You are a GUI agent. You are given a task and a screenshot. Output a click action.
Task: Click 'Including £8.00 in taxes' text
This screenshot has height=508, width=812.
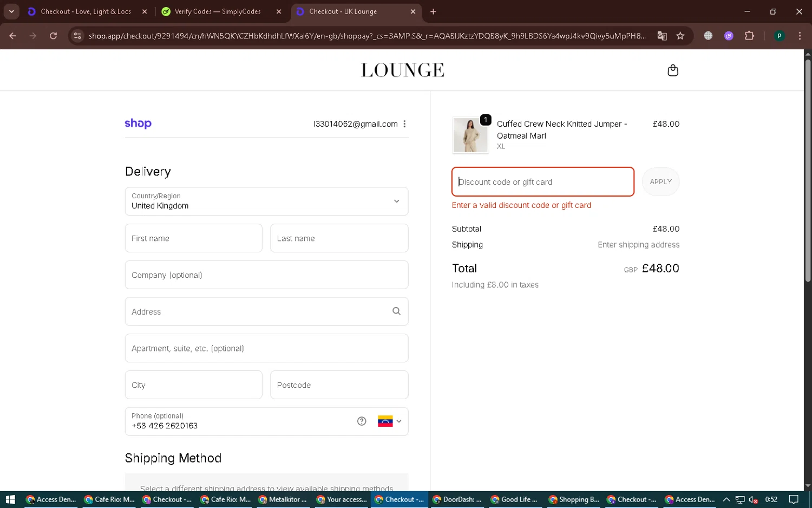point(495,285)
